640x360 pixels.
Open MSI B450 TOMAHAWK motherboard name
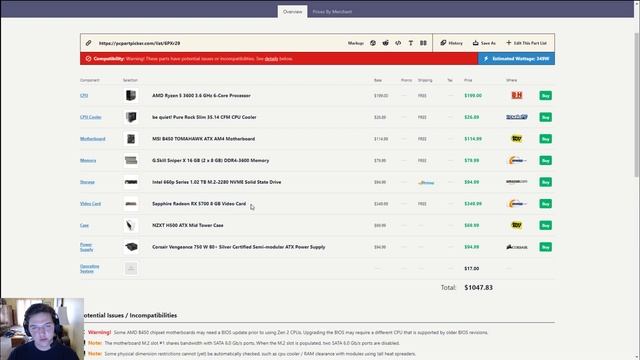pyautogui.click(x=204, y=139)
